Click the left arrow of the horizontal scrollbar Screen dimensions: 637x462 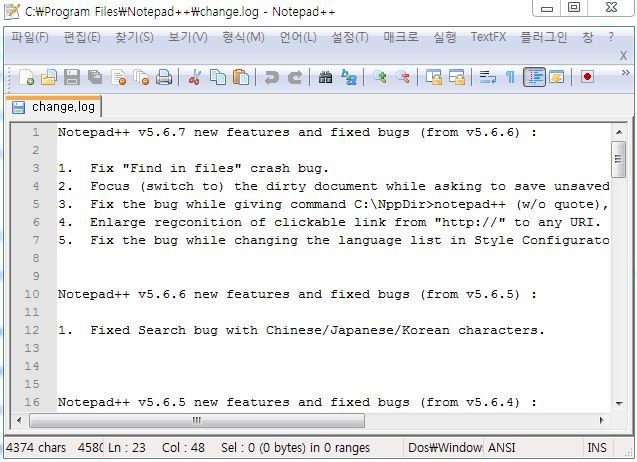pos(19,420)
